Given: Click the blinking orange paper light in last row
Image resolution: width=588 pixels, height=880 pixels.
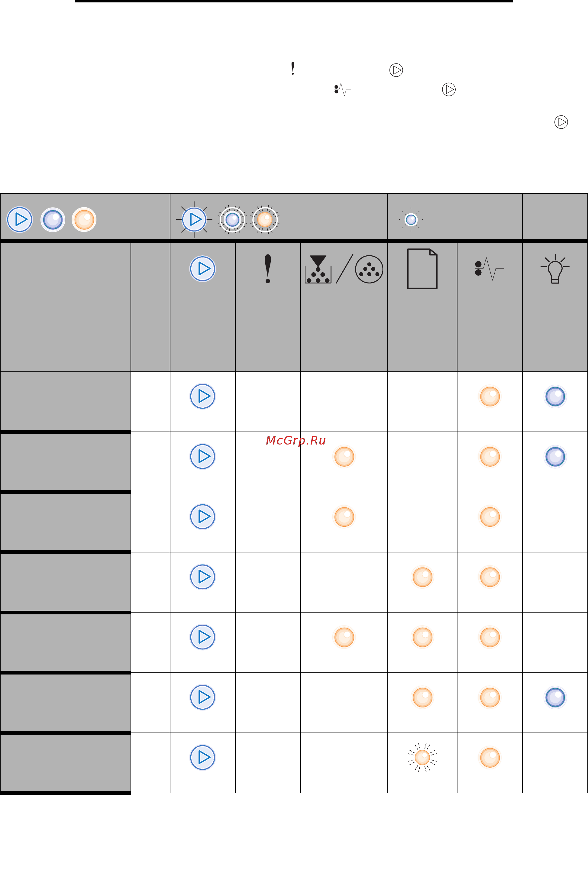Looking at the screenshot, I should (422, 757).
